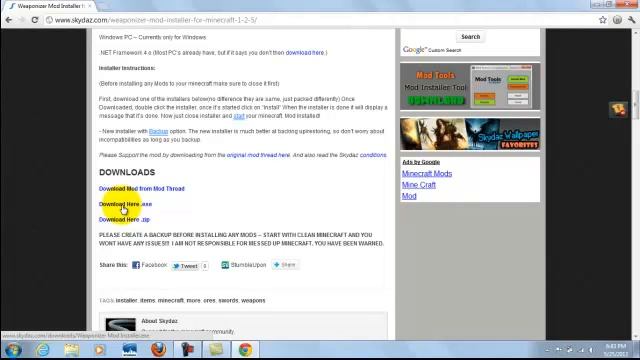Screen dimensions: 640x360
Task: Click the extension icon beside the bookmark star
Action: click(617, 20)
